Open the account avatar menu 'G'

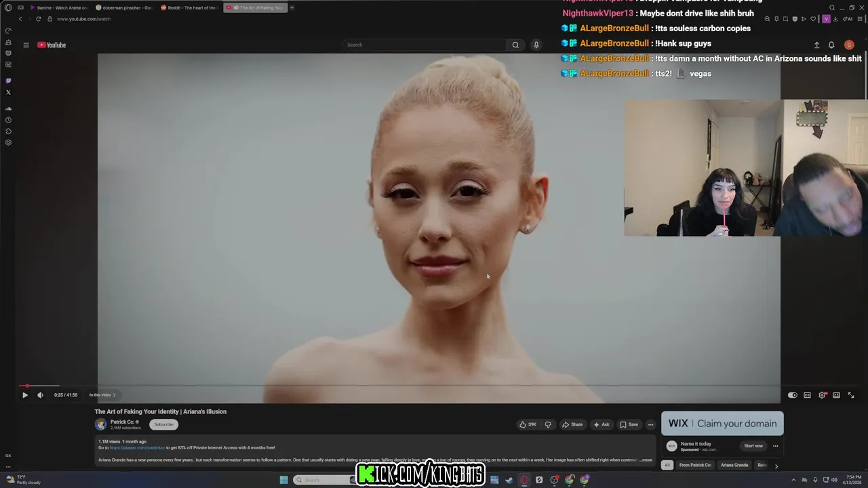pos(849,45)
